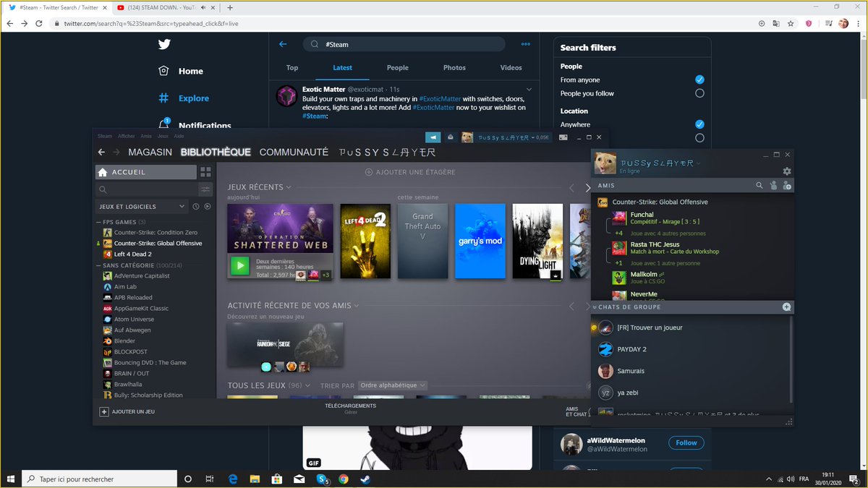The image size is (868, 488).
Task: Click Twitter bird logo
Action: pos(164,44)
